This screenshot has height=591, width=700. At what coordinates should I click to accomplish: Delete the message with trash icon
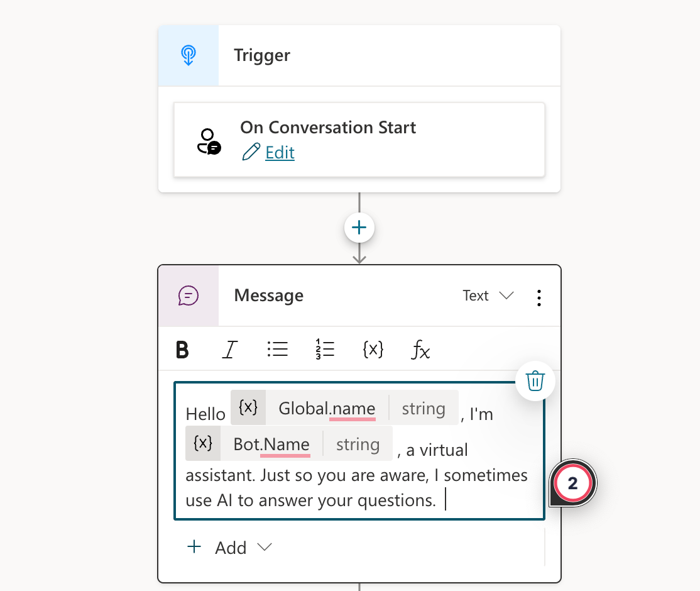click(x=535, y=381)
